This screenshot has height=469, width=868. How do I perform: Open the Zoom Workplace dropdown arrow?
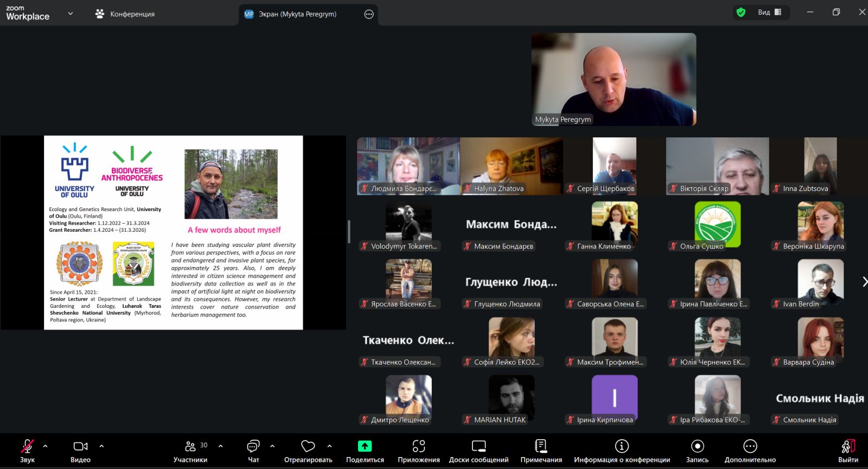point(70,14)
